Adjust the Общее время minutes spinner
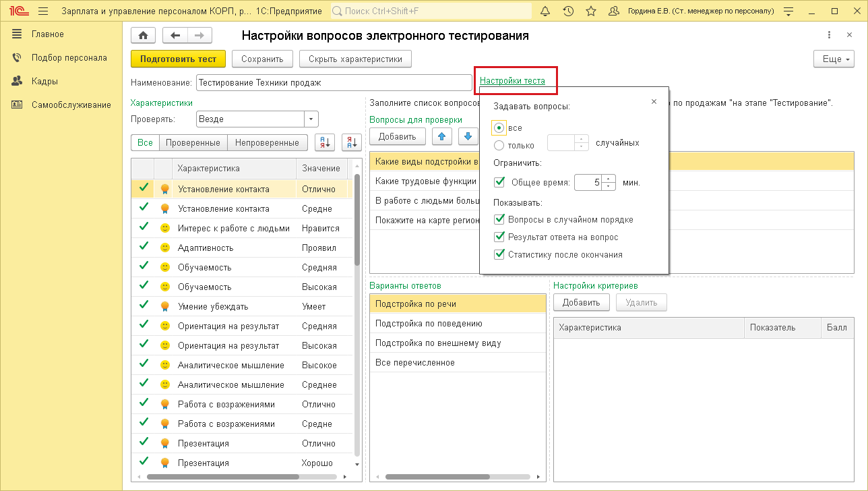 609,182
